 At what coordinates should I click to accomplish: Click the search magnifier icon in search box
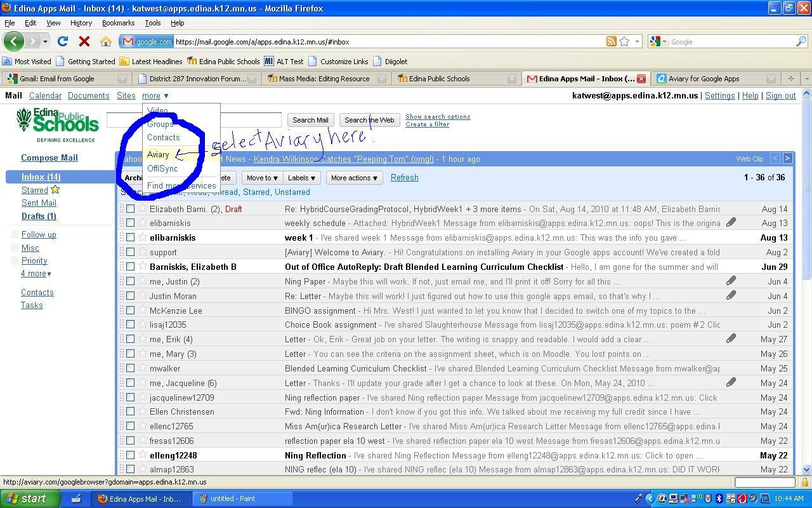click(x=801, y=41)
